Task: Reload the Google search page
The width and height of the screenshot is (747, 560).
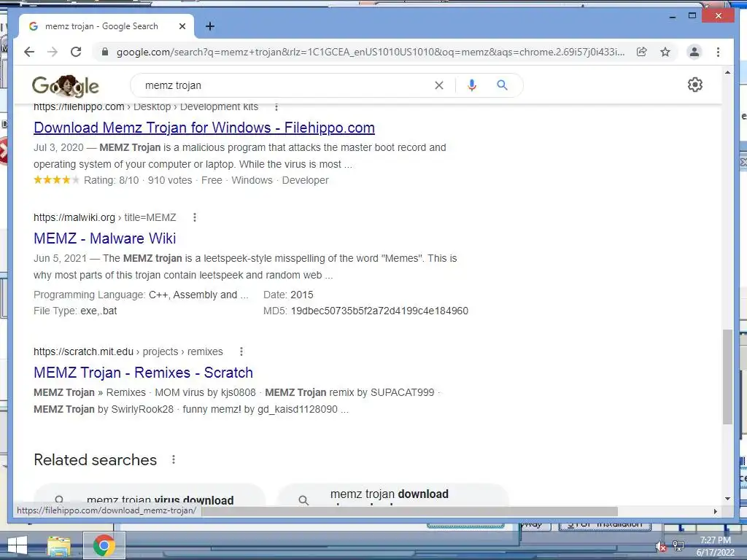Action: click(76, 52)
